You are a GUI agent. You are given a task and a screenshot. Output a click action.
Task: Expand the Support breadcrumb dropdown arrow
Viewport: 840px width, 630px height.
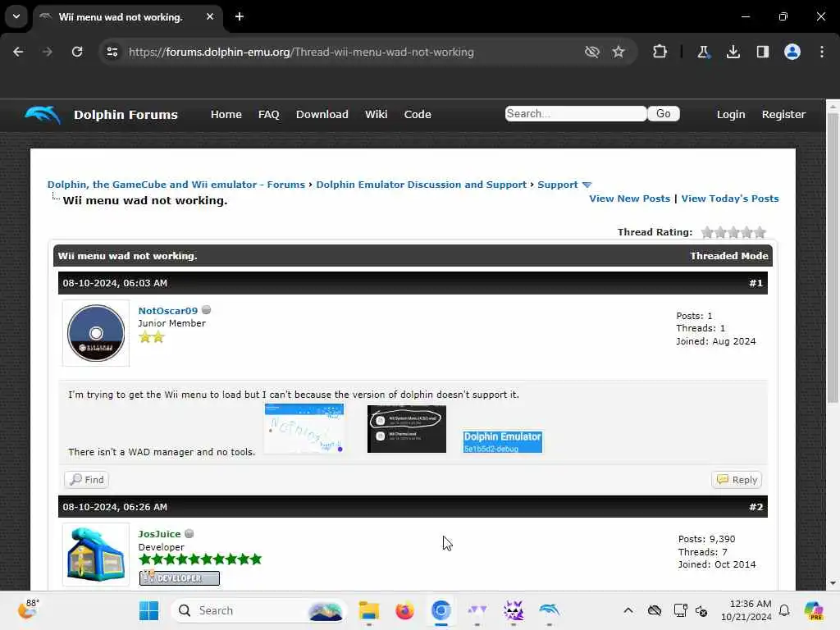pyautogui.click(x=587, y=185)
